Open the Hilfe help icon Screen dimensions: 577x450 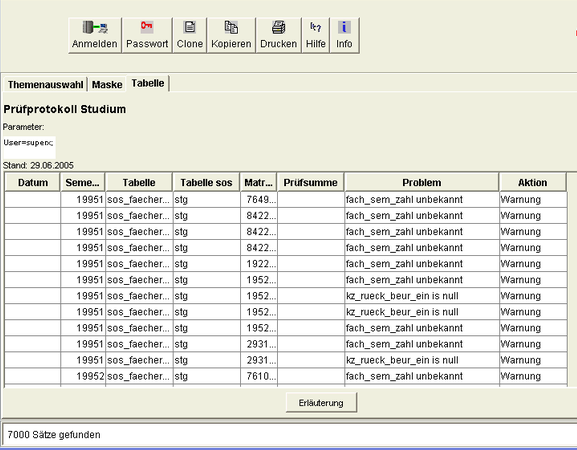[316, 27]
